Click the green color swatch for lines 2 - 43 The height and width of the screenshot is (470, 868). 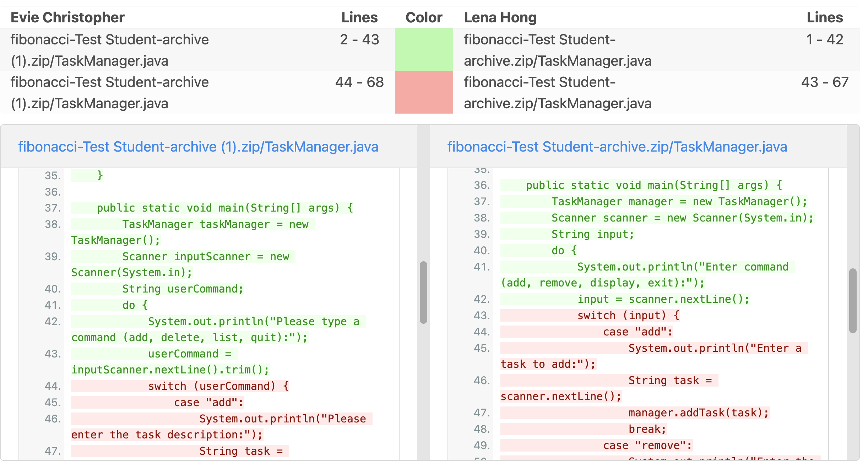pos(424,50)
